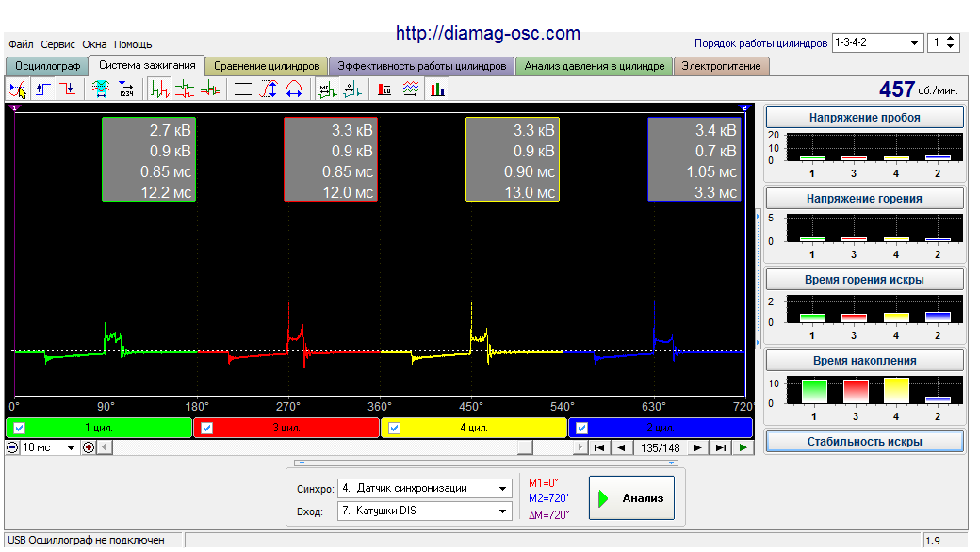The height and width of the screenshot is (552, 980).
Task: Click Напряжение пробоя button
Action: 864,118
